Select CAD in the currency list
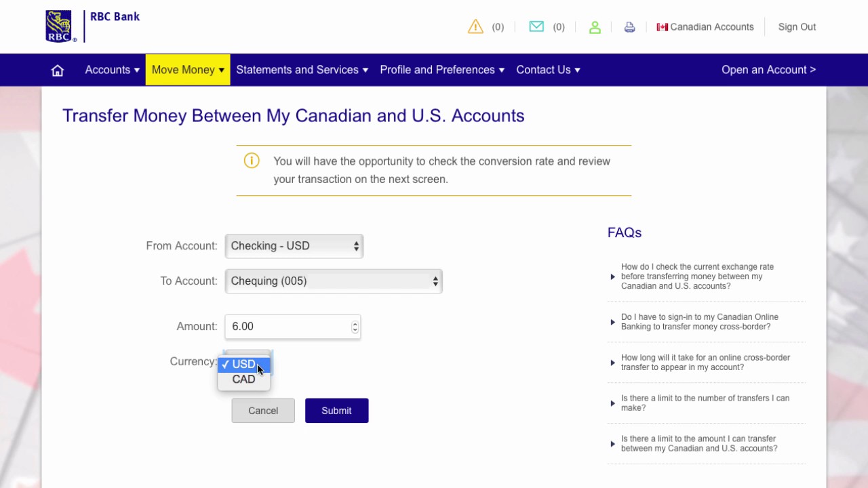 [x=243, y=380]
